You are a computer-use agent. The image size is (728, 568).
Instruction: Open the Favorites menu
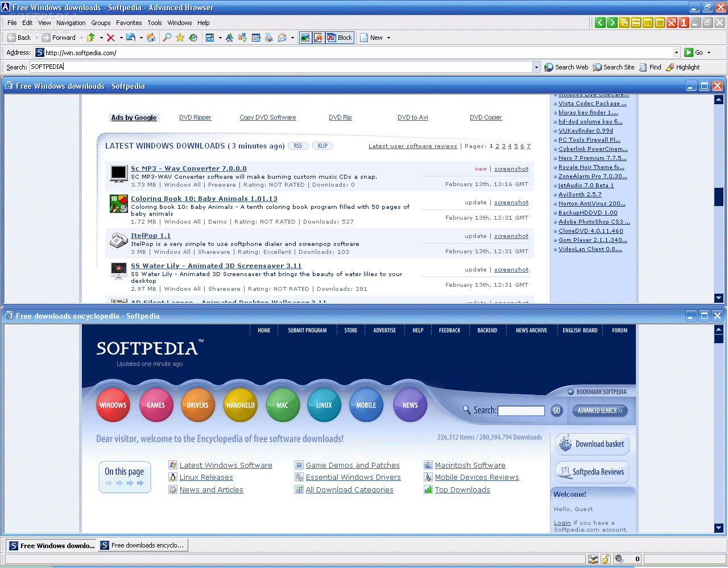tap(129, 23)
